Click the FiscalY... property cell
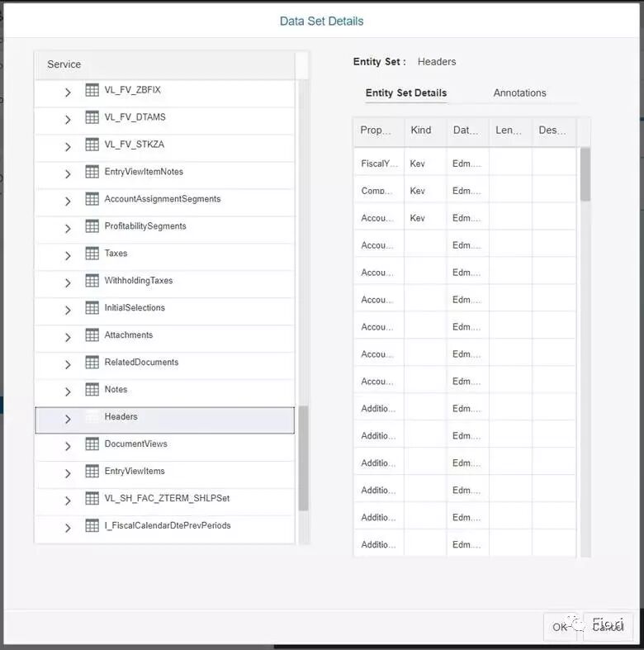Viewport: 644px width, 650px height. [x=379, y=164]
